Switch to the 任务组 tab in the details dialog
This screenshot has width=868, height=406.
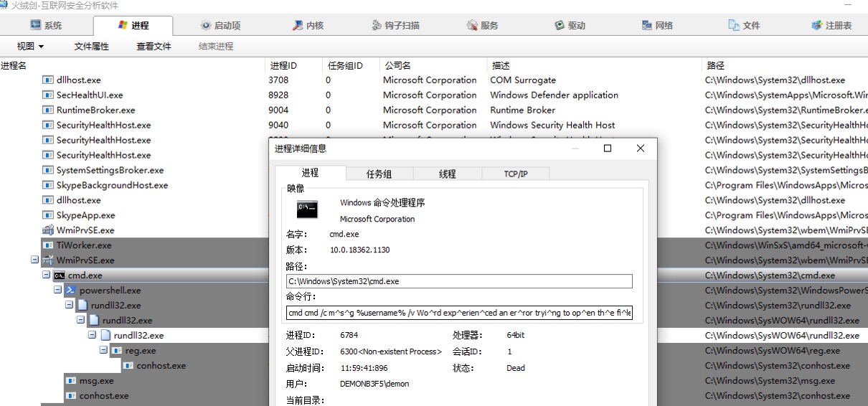(x=379, y=174)
